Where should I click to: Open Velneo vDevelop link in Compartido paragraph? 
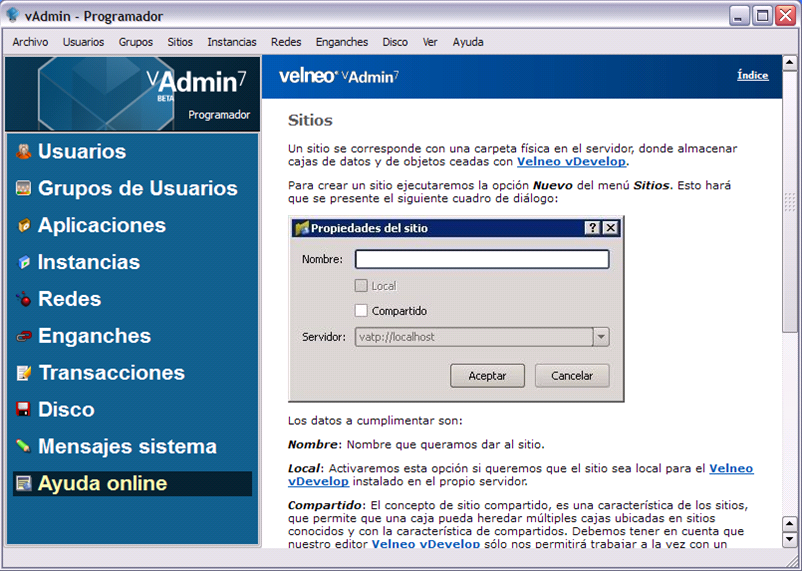[x=426, y=544]
